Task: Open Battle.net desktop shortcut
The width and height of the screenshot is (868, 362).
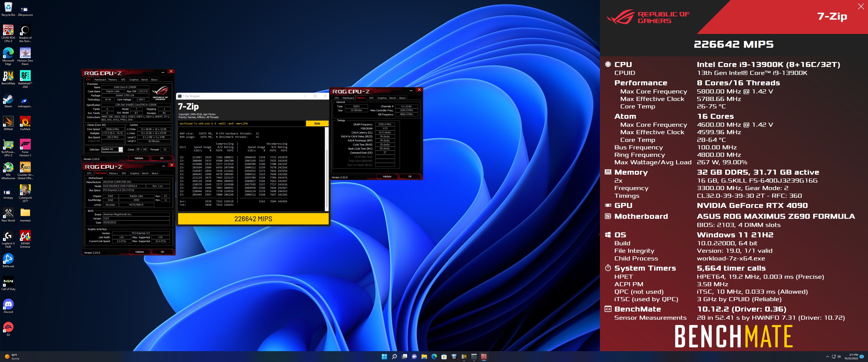Action: pyautogui.click(x=8, y=260)
